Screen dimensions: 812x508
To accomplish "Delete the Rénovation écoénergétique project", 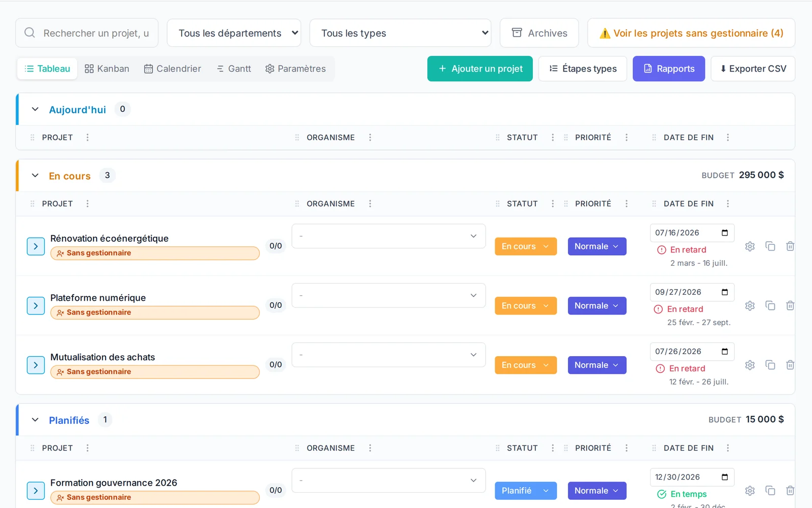I will tap(790, 246).
